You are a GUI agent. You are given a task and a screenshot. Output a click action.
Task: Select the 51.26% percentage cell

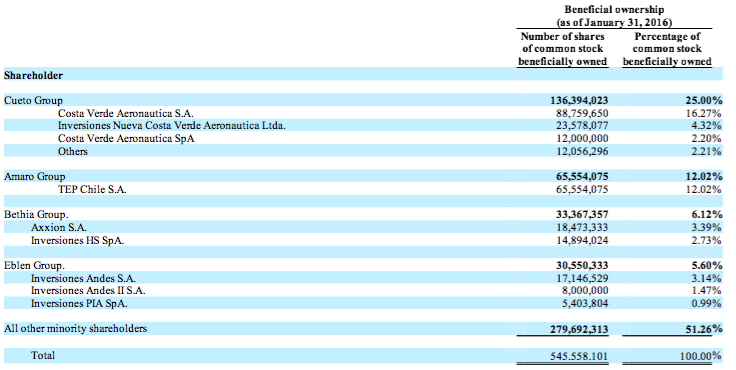702,329
